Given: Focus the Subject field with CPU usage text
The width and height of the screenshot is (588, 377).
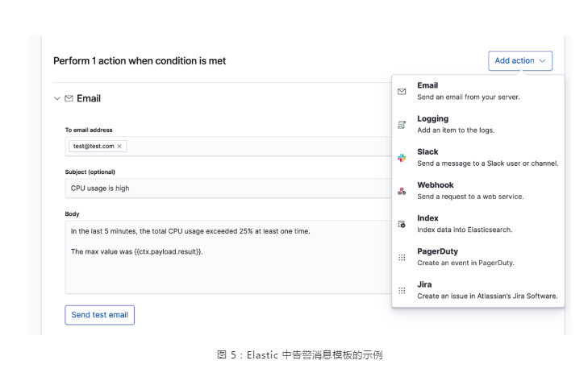Looking at the screenshot, I should [x=228, y=188].
